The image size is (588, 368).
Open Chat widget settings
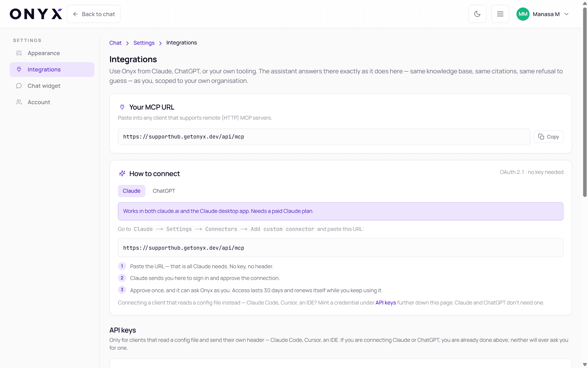point(52,86)
